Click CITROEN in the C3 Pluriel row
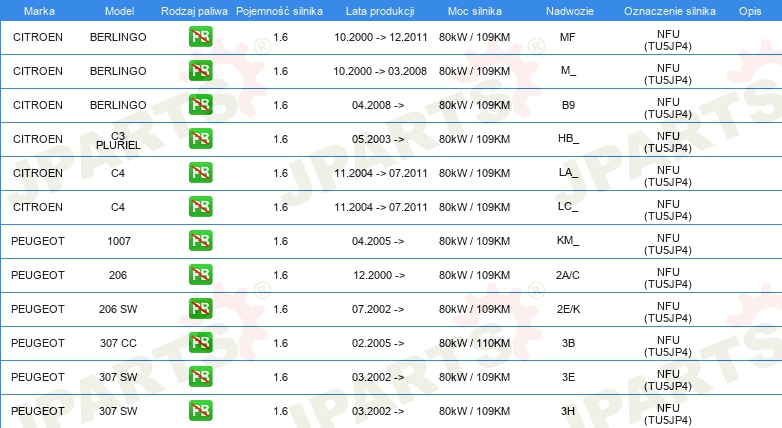Viewport: 782px width, 428px height. (38, 139)
